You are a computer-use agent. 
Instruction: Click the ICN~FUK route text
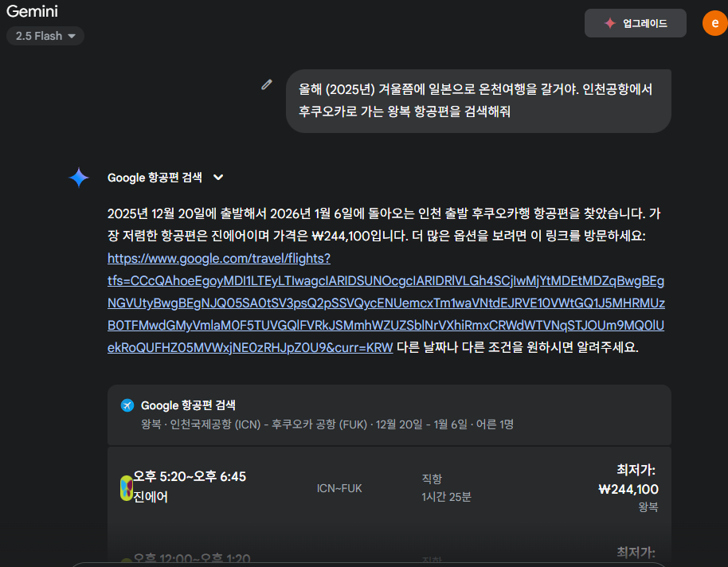click(x=339, y=488)
